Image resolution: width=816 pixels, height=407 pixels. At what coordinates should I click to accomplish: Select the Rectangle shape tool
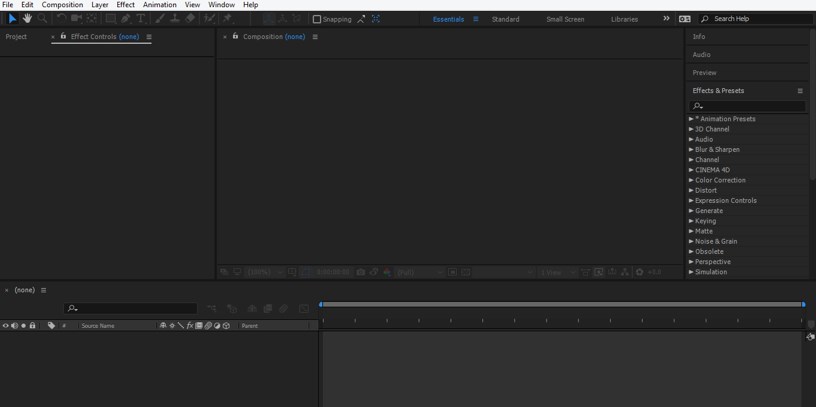(x=111, y=19)
